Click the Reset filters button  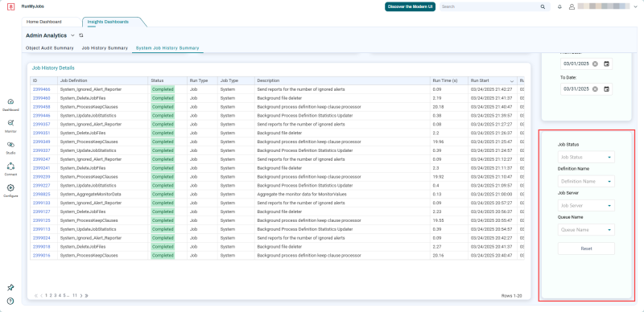[x=586, y=248]
